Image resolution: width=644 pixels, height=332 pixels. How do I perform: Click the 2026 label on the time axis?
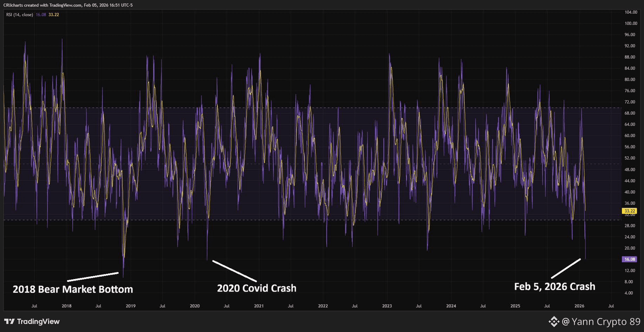coord(579,306)
